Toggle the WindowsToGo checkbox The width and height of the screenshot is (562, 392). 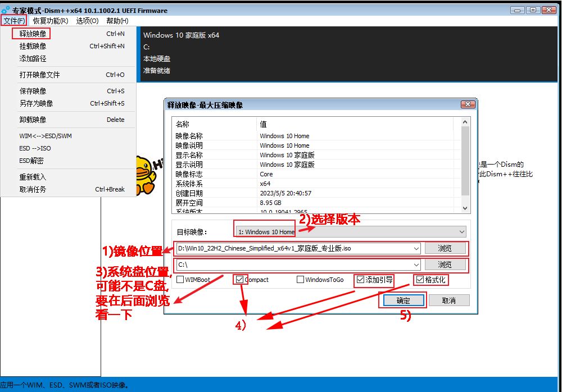[300, 280]
